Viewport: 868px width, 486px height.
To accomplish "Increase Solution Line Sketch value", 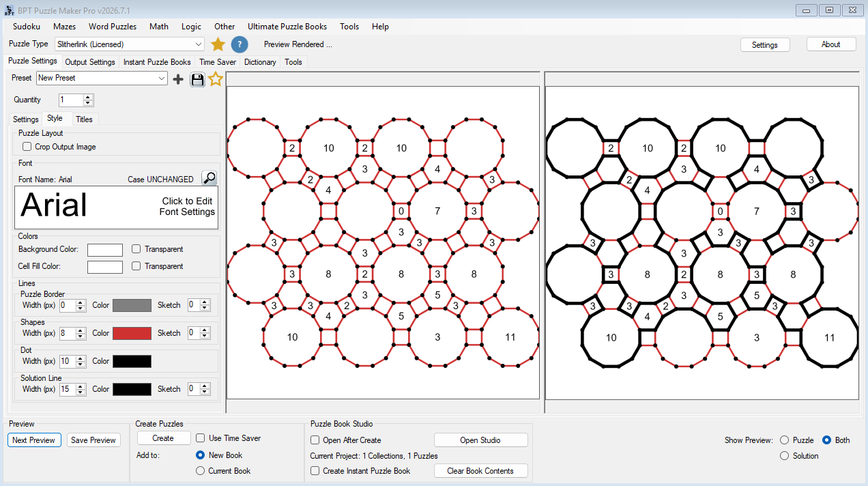I will click(205, 386).
